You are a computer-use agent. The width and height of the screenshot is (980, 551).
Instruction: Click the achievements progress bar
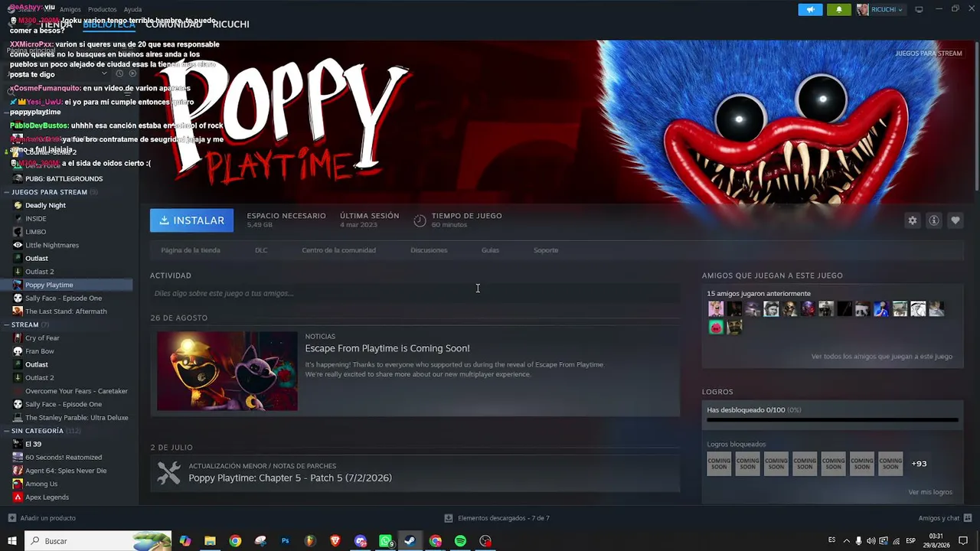pyautogui.click(x=832, y=419)
